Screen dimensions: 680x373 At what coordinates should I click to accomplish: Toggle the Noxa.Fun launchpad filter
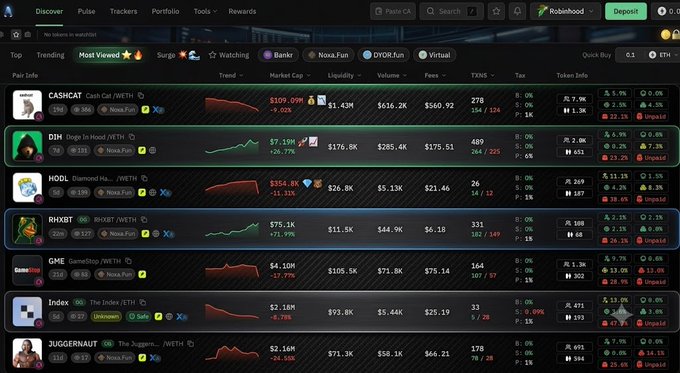(328, 55)
